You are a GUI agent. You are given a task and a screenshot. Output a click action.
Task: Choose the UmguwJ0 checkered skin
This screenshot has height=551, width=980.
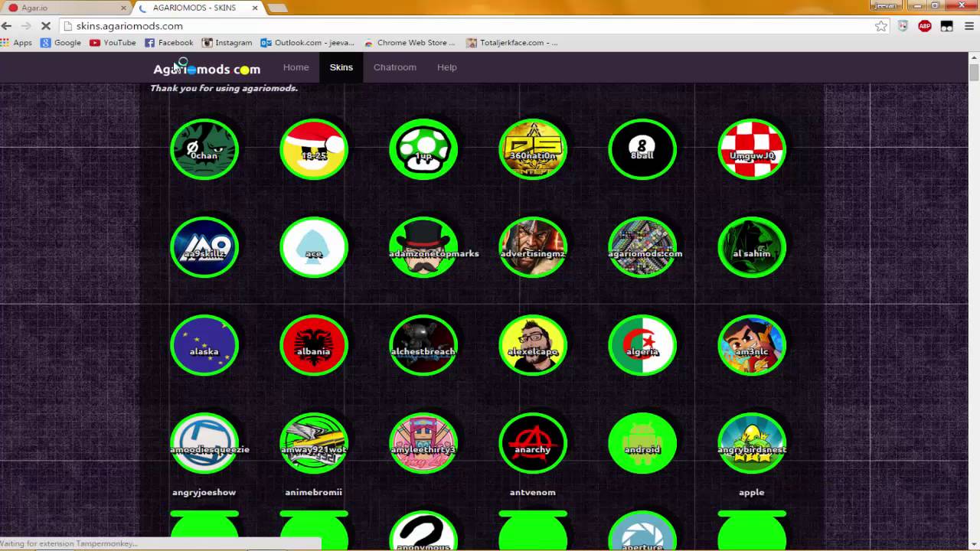[x=752, y=149]
